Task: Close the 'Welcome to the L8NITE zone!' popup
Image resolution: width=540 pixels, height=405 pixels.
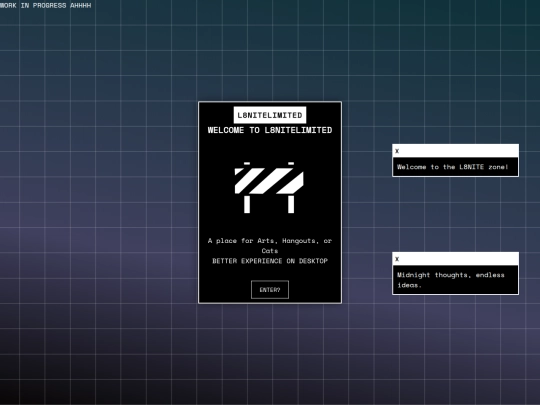Action: point(397,151)
